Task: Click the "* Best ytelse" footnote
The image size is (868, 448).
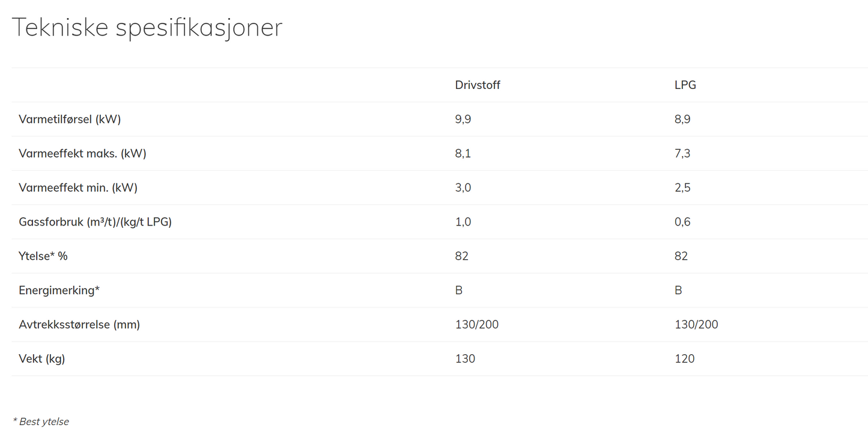Action: point(41,422)
